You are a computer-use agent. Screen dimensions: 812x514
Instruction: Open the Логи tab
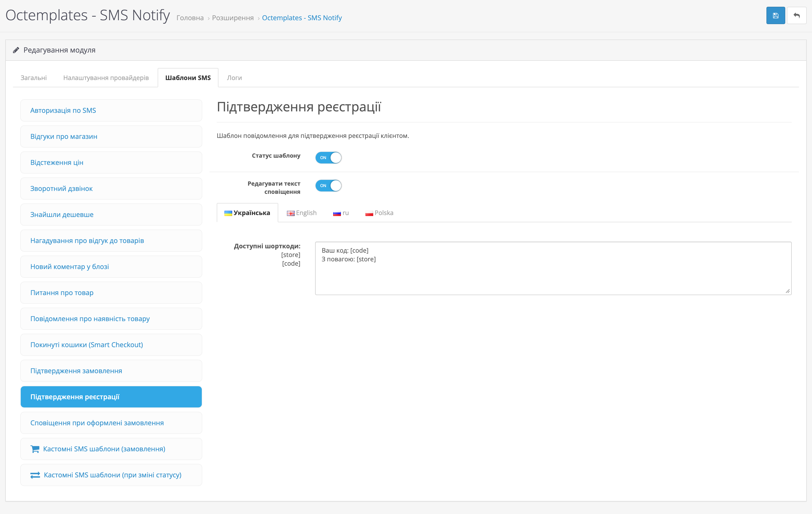234,78
